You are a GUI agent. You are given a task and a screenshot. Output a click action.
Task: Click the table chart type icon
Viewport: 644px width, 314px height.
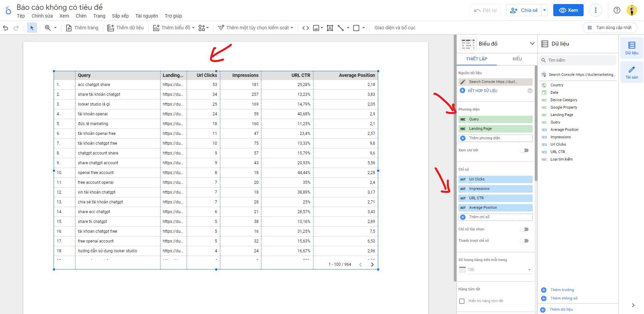pyautogui.click(x=468, y=44)
